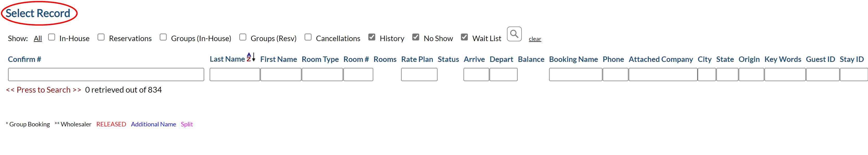Sort by the Last Name column header
The height and width of the screenshot is (155, 868).
click(227, 59)
